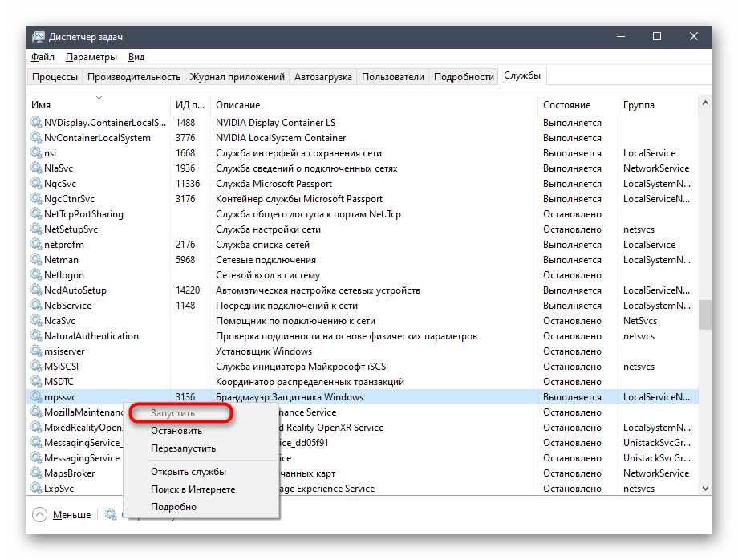738x560 pixels.
Task: Collapse view with the Меньше arrow button
Action: tap(40, 515)
